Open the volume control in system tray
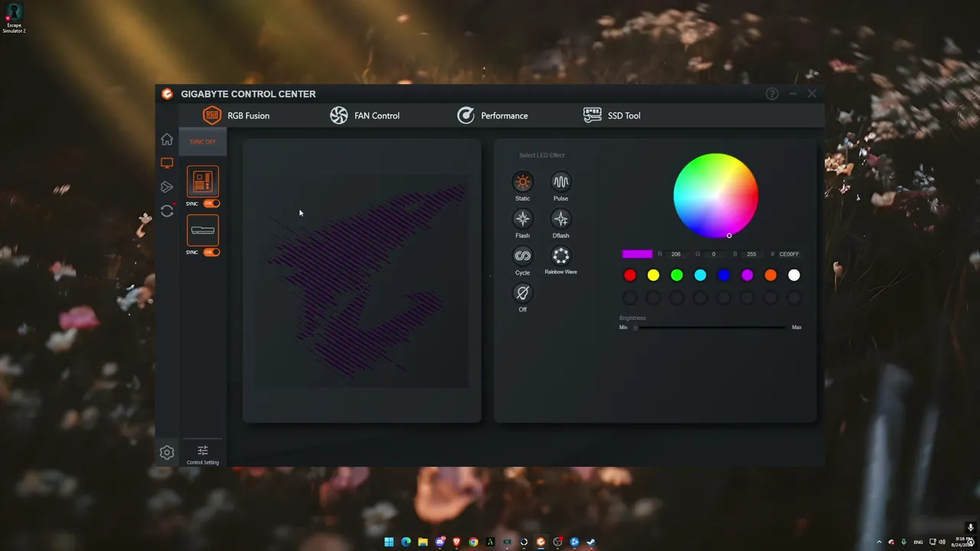 click(942, 542)
